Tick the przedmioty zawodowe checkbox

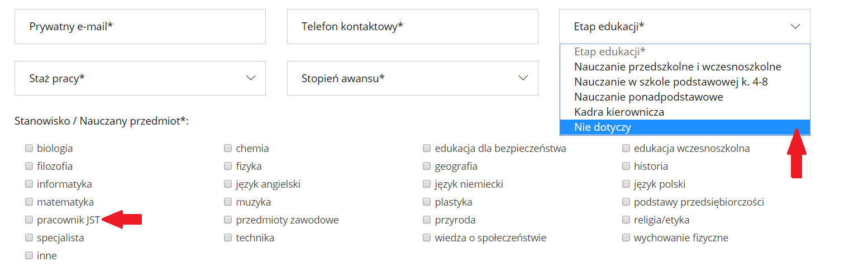pos(228,220)
